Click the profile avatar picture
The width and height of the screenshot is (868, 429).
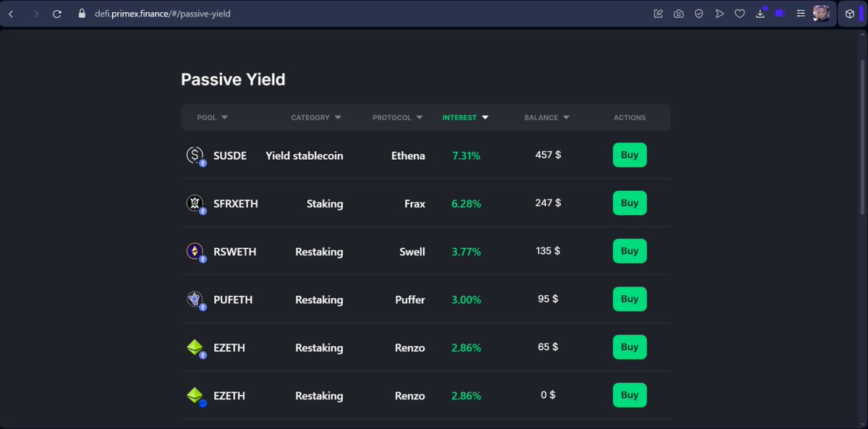click(821, 14)
